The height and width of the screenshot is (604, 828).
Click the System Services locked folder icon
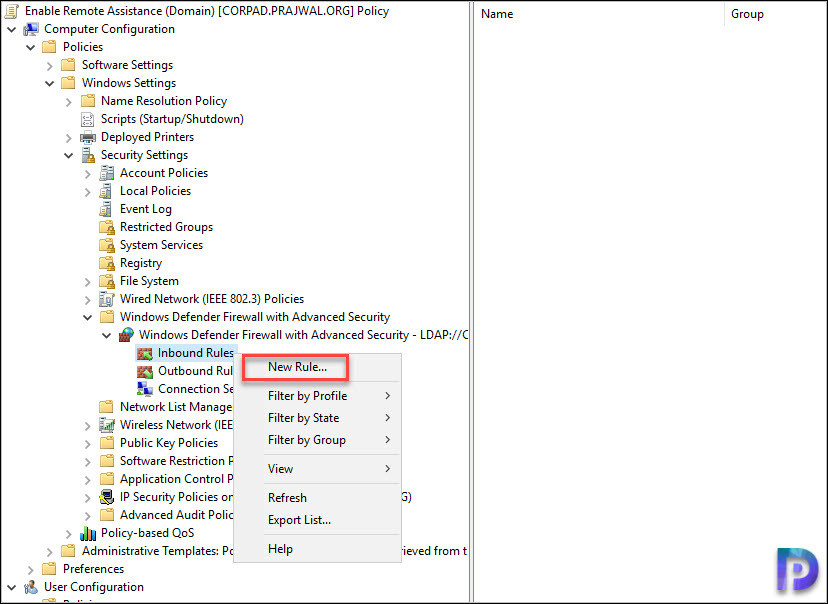(x=107, y=245)
